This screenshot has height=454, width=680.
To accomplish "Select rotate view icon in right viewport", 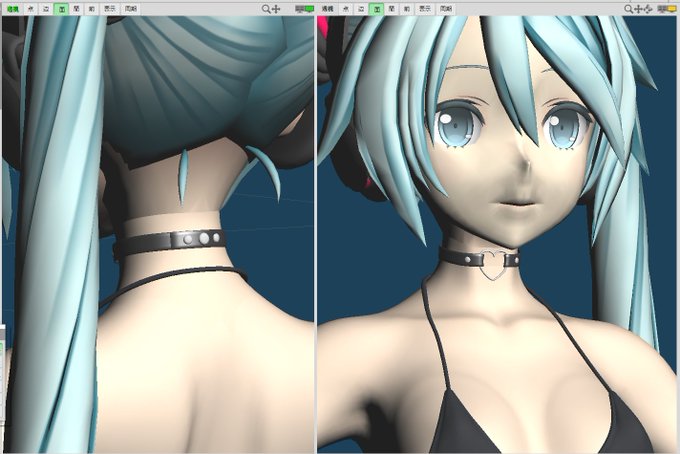I will tap(647, 9).
